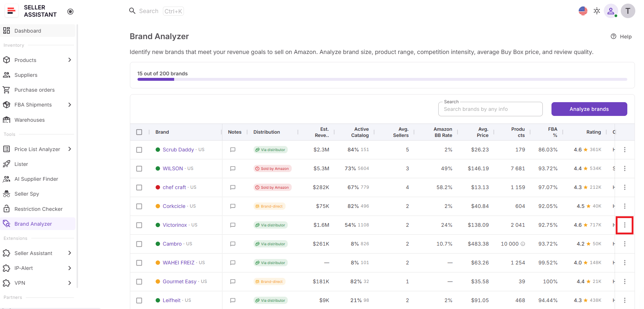
Task: Open row actions menu for Cambro
Action: coord(625,244)
